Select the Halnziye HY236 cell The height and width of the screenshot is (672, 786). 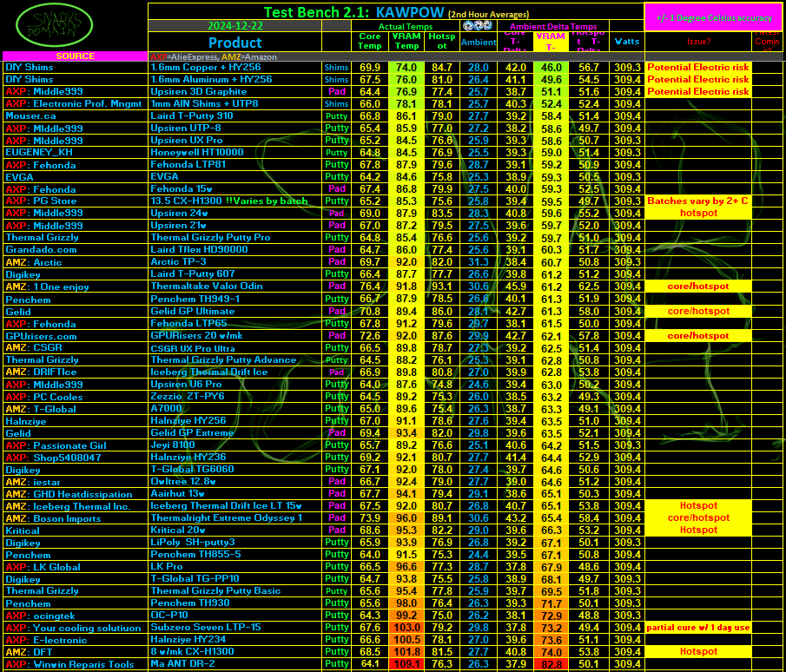click(x=235, y=457)
